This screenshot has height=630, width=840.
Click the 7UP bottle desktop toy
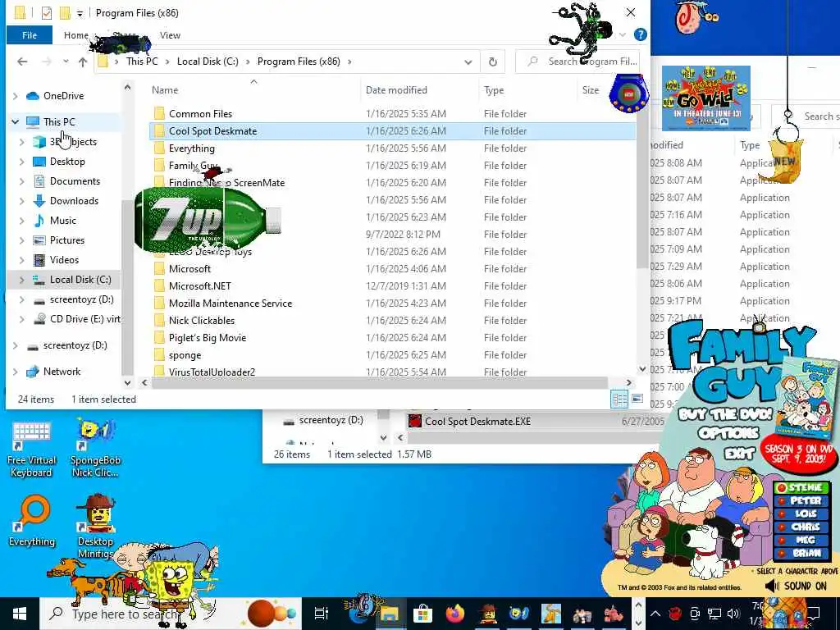[208, 218]
